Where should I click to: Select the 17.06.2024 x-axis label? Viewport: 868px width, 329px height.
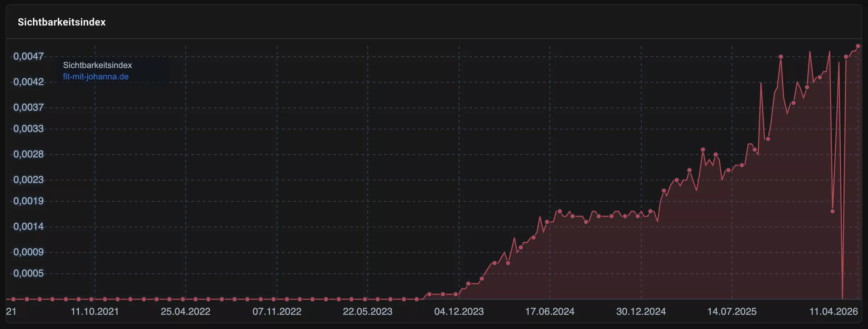(x=549, y=311)
